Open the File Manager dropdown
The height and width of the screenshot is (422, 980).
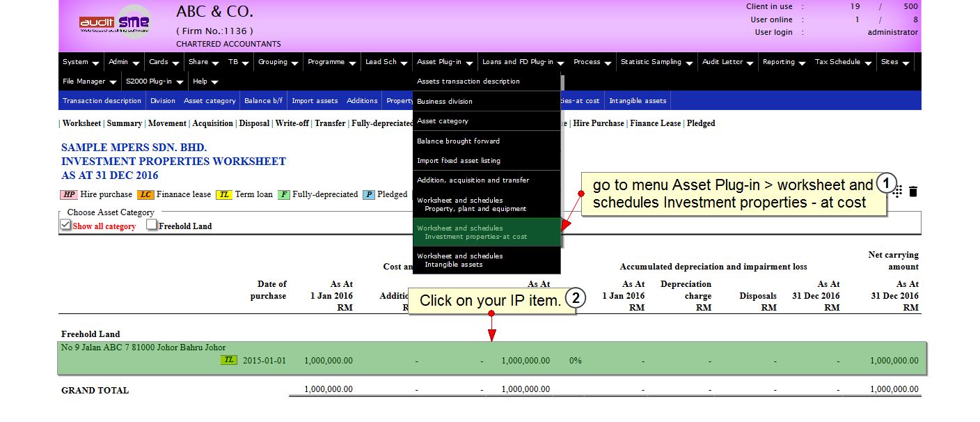89,81
